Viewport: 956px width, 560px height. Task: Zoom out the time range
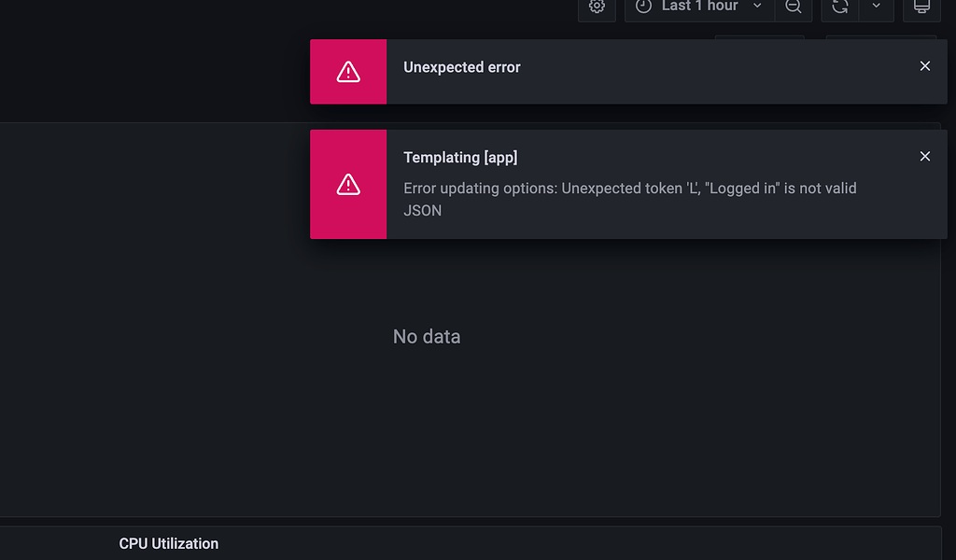pyautogui.click(x=794, y=7)
